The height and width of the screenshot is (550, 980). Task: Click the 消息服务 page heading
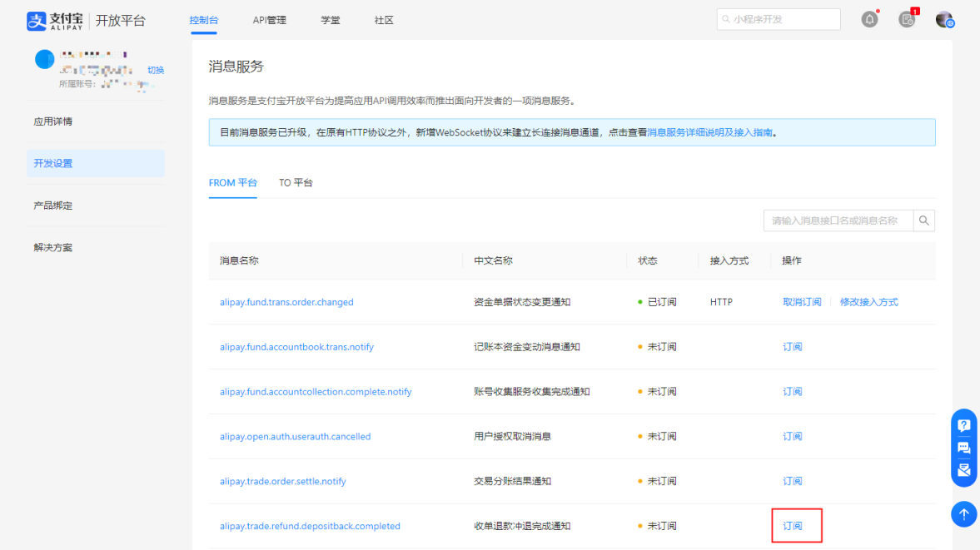click(x=236, y=67)
